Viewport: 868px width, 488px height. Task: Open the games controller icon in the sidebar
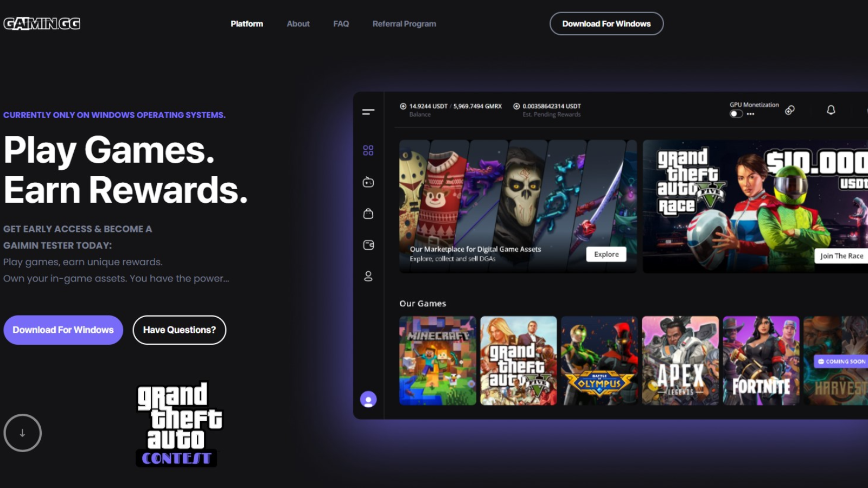(368, 182)
